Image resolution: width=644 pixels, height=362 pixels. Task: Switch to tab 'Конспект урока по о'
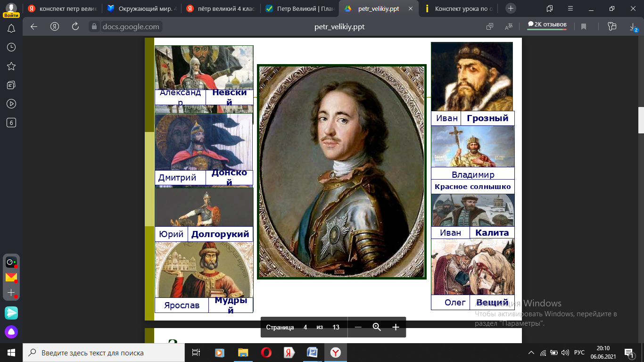click(x=460, y=8)
